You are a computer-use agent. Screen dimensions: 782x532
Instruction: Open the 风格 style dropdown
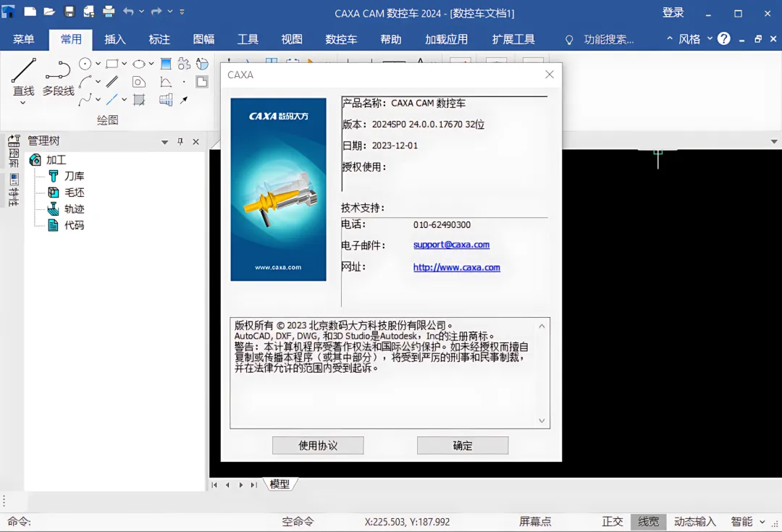pos(710,38)
